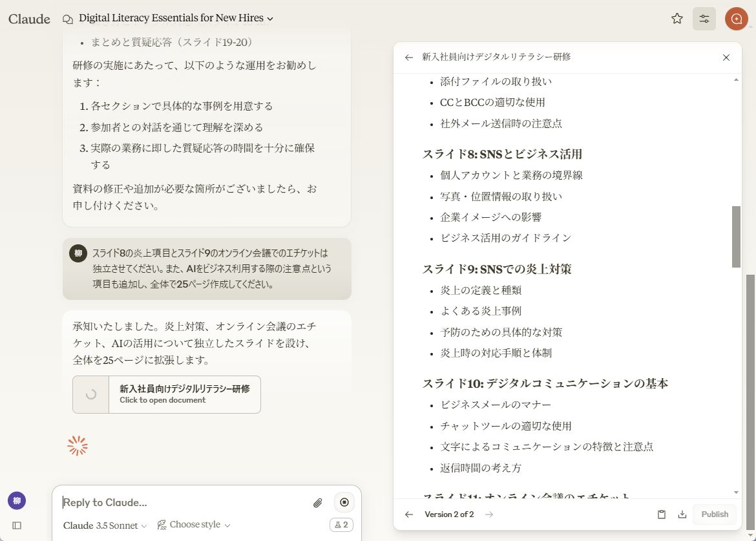Viewport: 756px width, 541px height.
Task: Click artifact scrollbar up arrow
Action: coord(736,80)
